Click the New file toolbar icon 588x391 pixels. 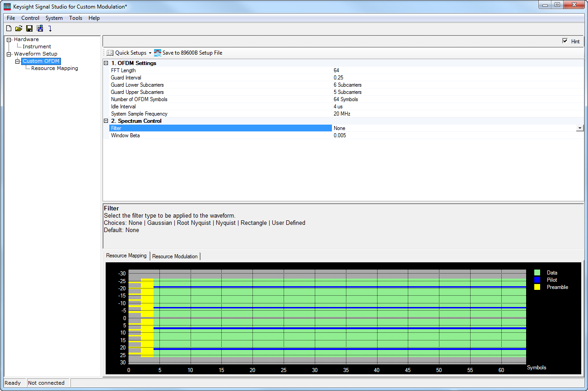[9, 28]
